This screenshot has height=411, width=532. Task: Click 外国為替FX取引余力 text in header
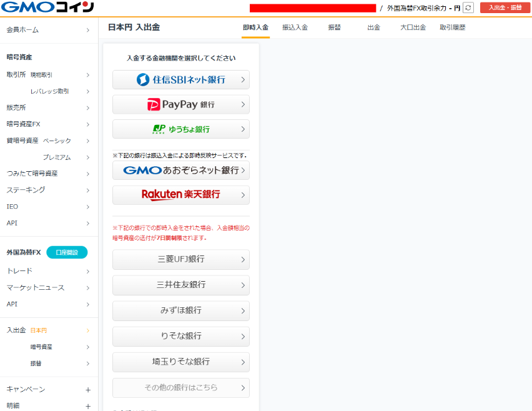[x=416, y=7]
